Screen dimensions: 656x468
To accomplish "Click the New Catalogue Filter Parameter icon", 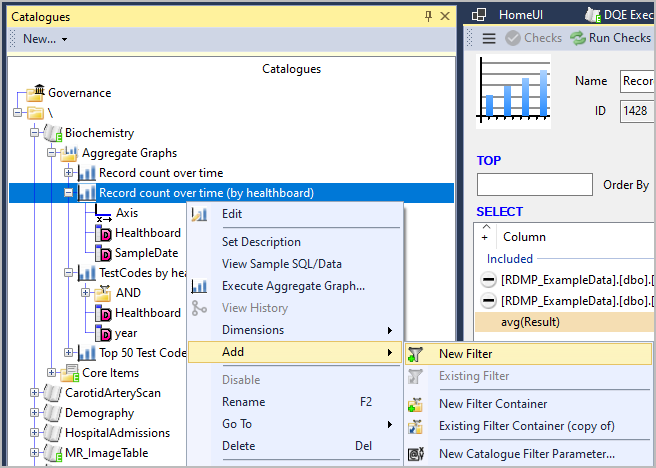I will 415,454.
